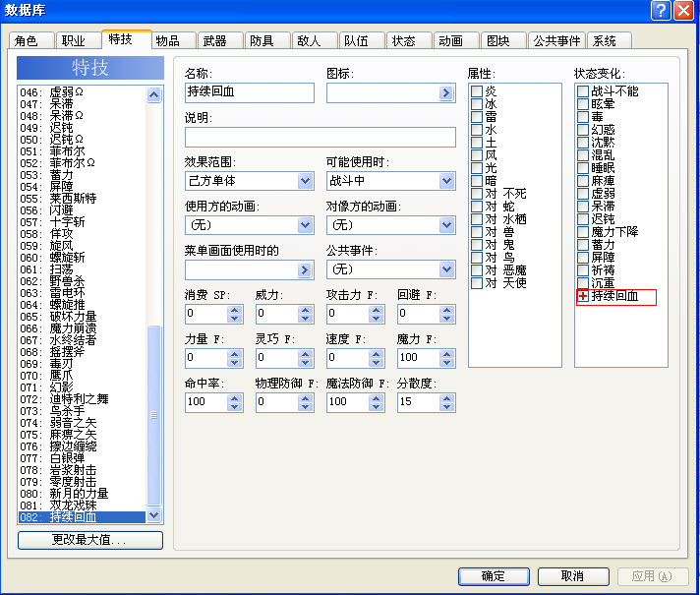Select skill 046: 虚弱Ω

point(82,92)
